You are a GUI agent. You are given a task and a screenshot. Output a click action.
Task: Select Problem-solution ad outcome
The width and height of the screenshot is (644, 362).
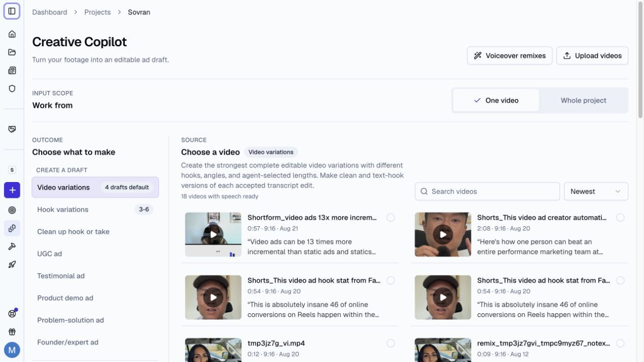(x=95, y=320)
